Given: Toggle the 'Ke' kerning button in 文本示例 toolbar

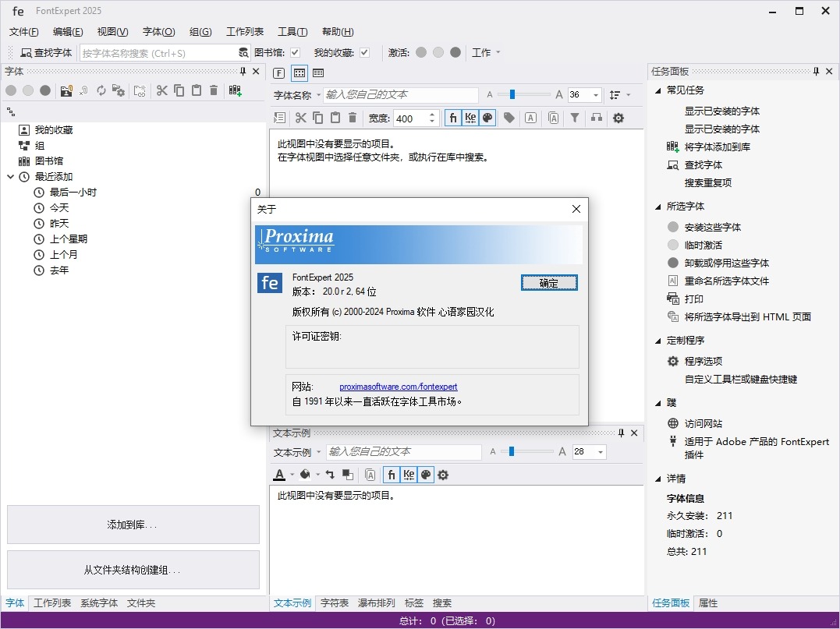Looking at the screenshot, I should (409, 475).
